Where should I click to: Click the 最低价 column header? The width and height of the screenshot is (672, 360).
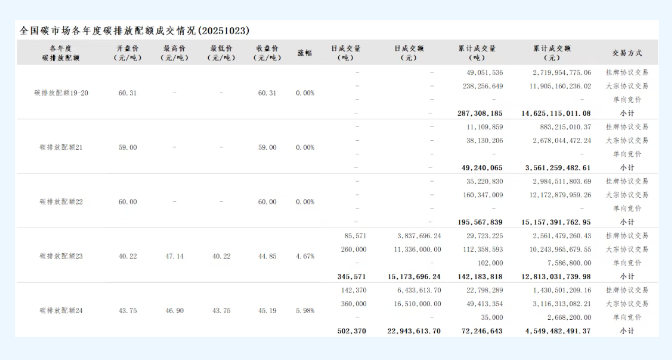pos(221,53)
